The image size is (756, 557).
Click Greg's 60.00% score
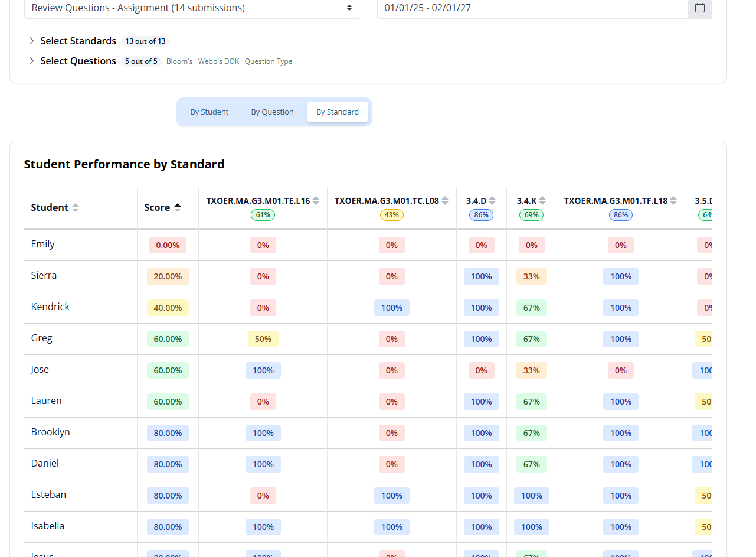pos(168,339)
